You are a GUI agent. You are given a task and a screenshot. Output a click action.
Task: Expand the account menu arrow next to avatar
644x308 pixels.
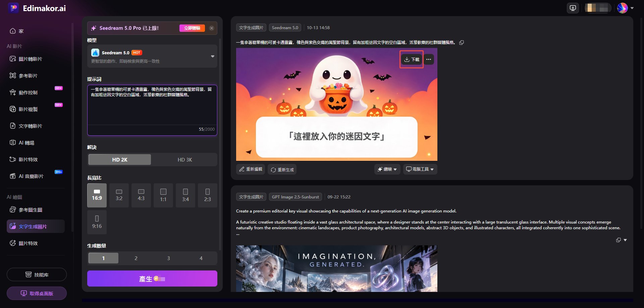[632, 8]
